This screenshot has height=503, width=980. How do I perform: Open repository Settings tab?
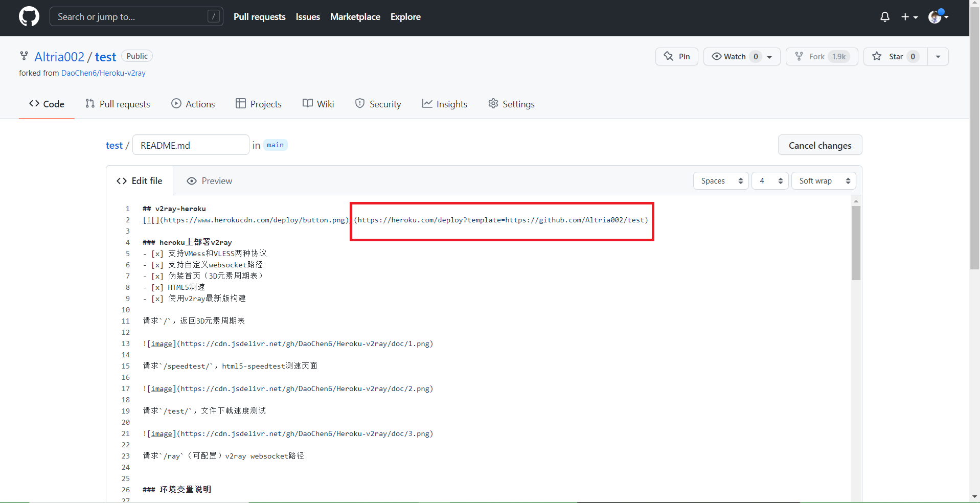click(511, 104)
